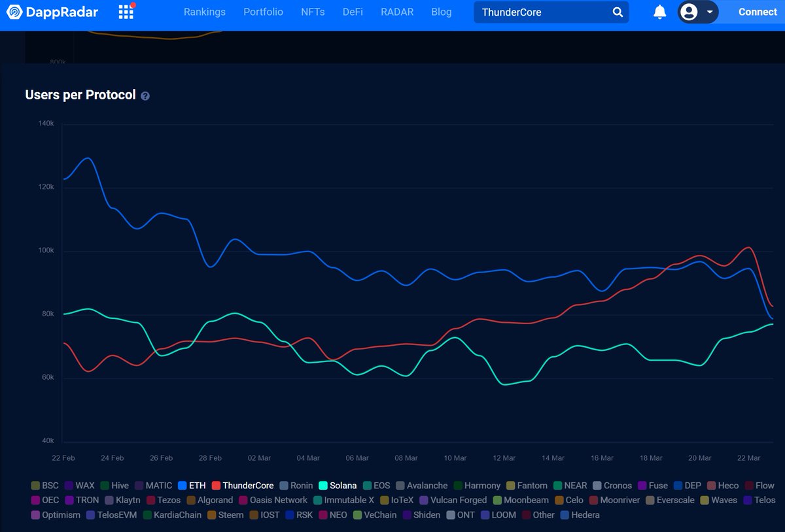Enable Telos series in legend
This screenshot has height=532, width=785.
[x=759, y=500]
